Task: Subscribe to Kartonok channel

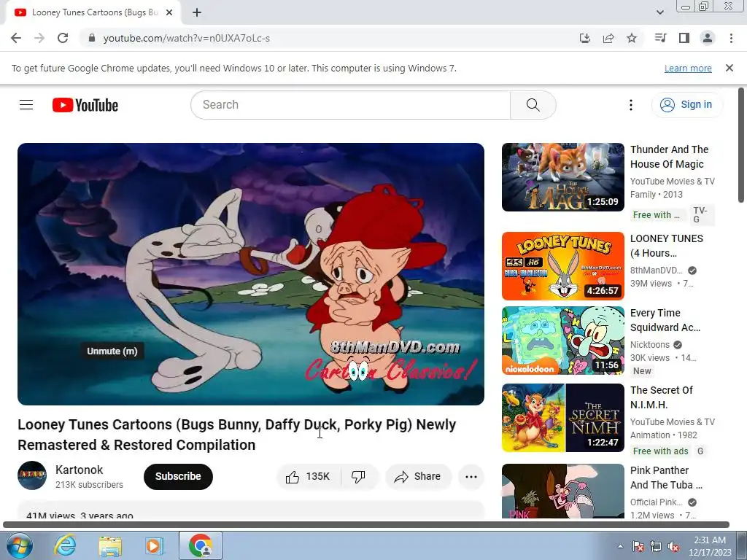Action: coord(178,477)
